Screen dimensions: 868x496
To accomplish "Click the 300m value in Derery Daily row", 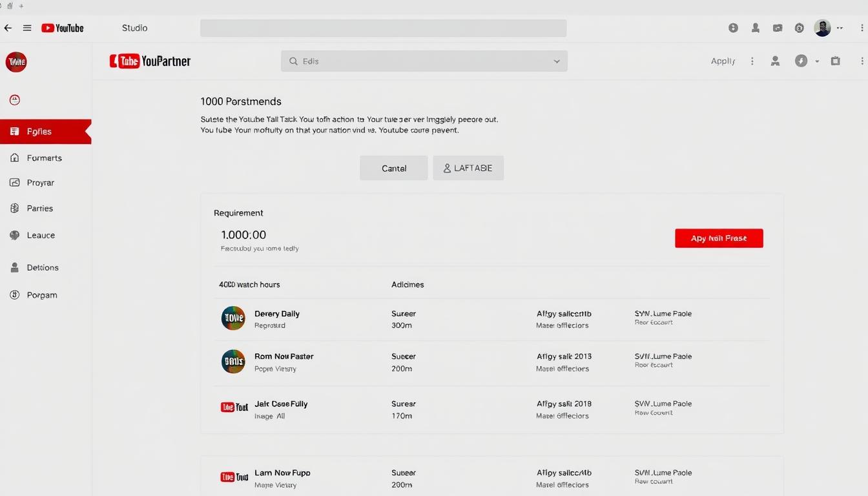I will [x=402, y=325].
